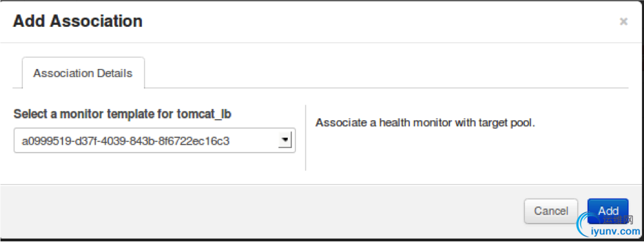Viewport: 644px width, 242px height.
Task: Close the Add Association dialog with X
Action: [x=624, y=22]
